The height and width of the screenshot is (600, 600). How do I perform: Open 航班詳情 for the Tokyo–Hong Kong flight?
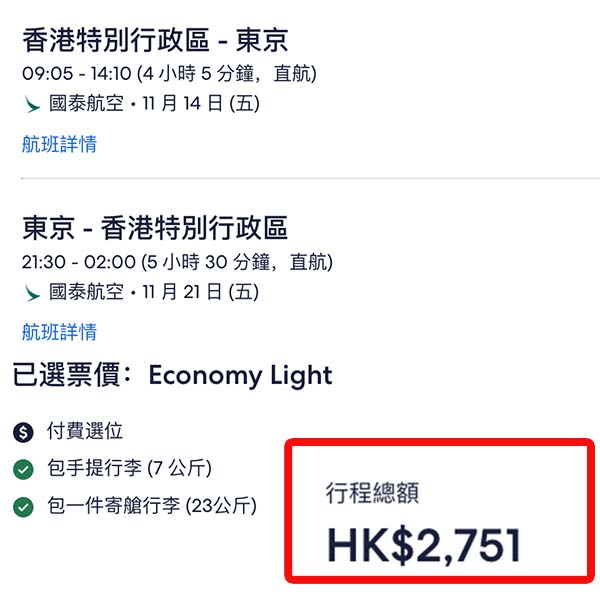[x=60, y=332]
